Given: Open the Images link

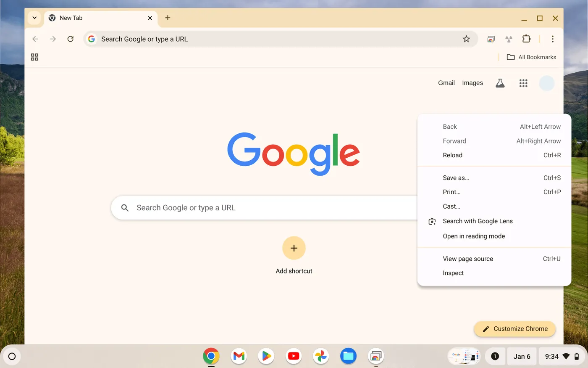Looking at the screenshot, I should pyautogui.click(x=472, y=83).
